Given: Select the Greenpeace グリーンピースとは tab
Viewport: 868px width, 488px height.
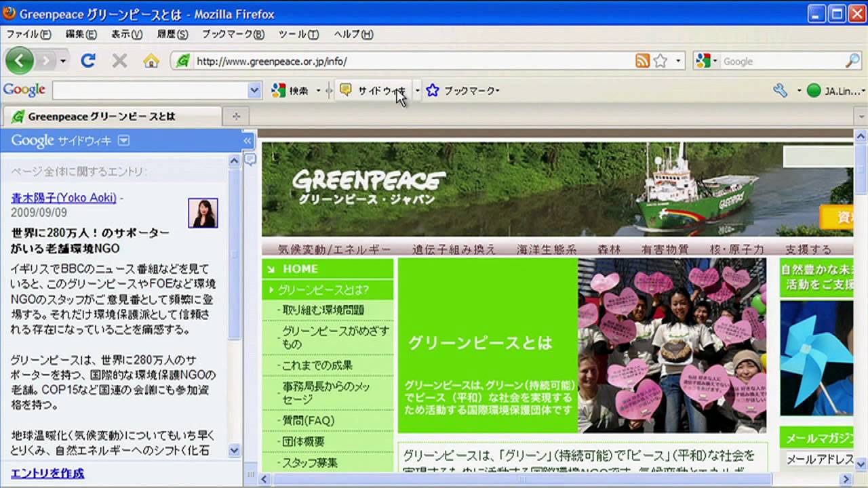Looking at the screenshot, I should point(112,117).
